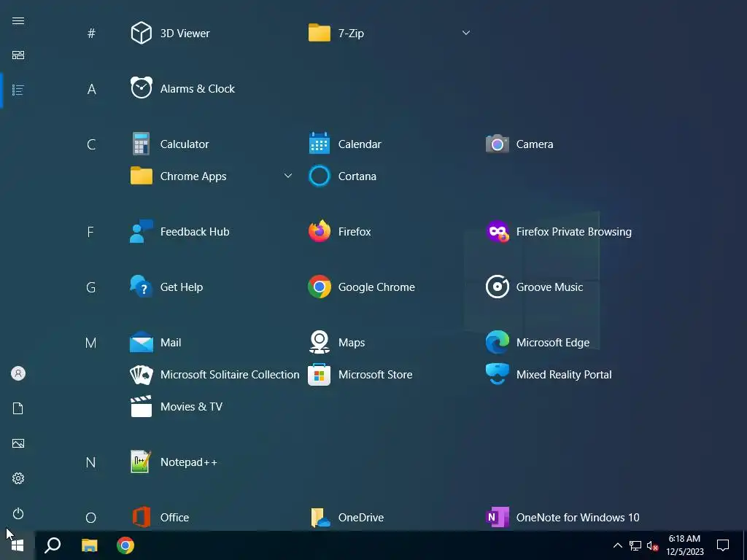The width and height of the screenshot is (747, 560).
Task: Open OneDrive
Action: pyautogui.click(x=346, y=517)
